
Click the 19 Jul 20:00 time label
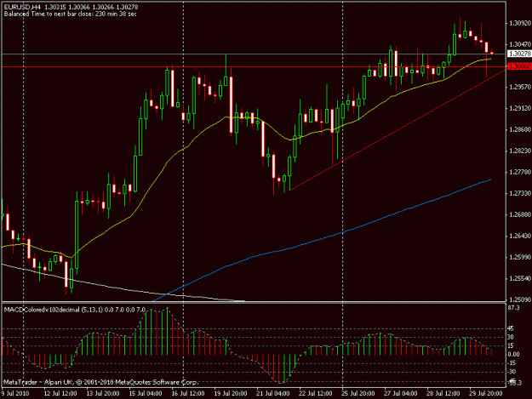click(x=231, y=394)
